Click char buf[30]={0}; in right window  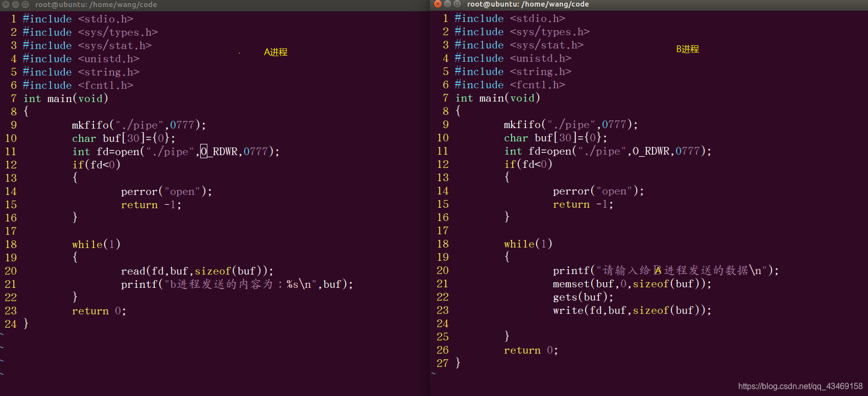(x=556, y=138)
